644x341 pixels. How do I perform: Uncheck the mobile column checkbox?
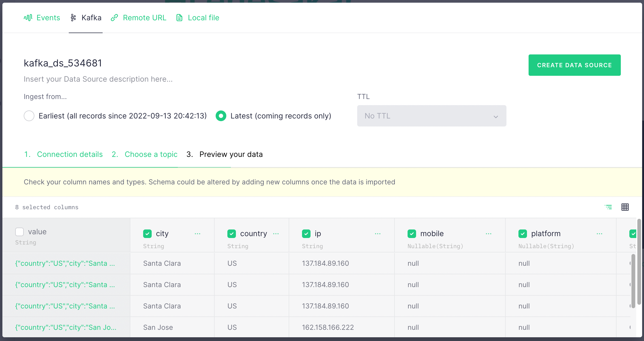click(412, 234)
